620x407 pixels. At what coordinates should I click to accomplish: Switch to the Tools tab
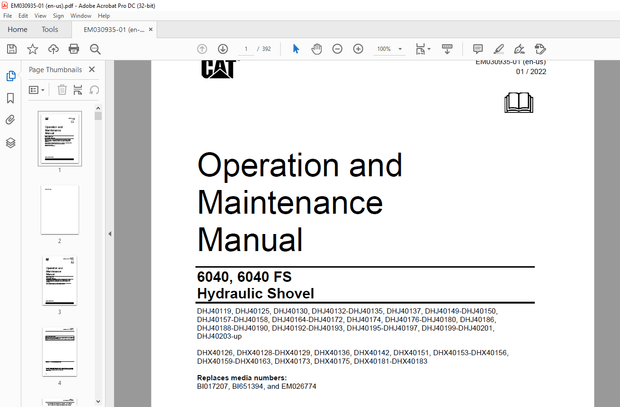[x=50, y=30]
